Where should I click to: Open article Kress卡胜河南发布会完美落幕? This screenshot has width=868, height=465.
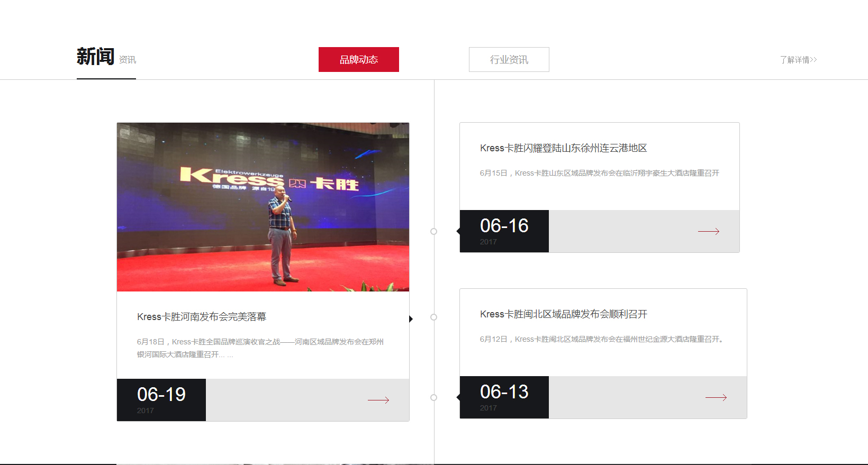pyautogui.click(x=202, y=316)
